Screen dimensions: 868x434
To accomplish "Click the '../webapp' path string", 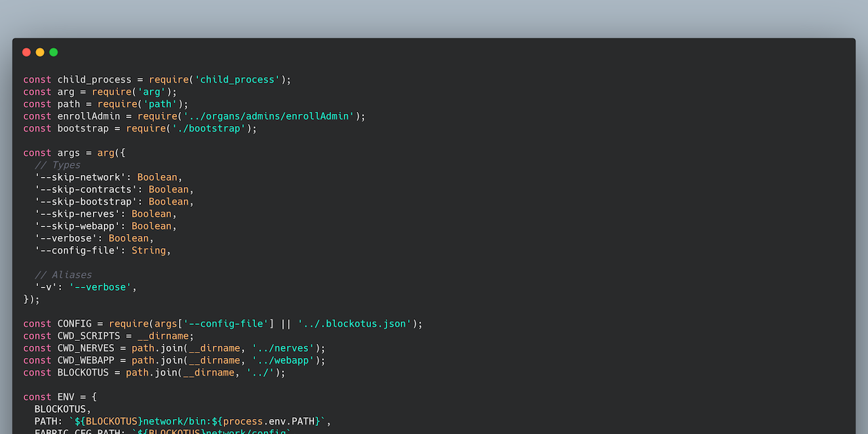I will [x=283, y=360].
